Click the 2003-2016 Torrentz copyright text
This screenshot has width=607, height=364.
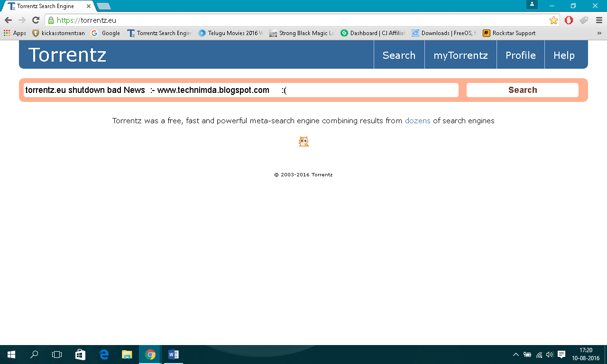coord(303,175)
